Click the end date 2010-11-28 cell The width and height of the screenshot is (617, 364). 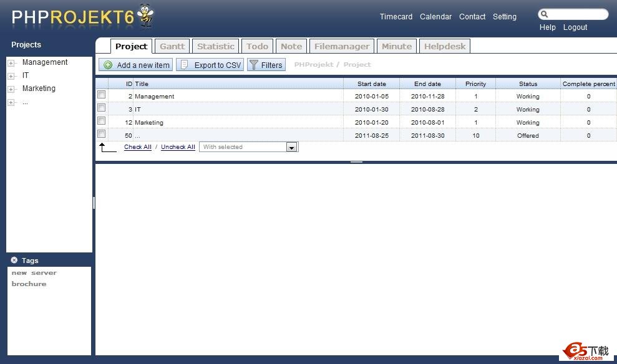tap(427, 97)
